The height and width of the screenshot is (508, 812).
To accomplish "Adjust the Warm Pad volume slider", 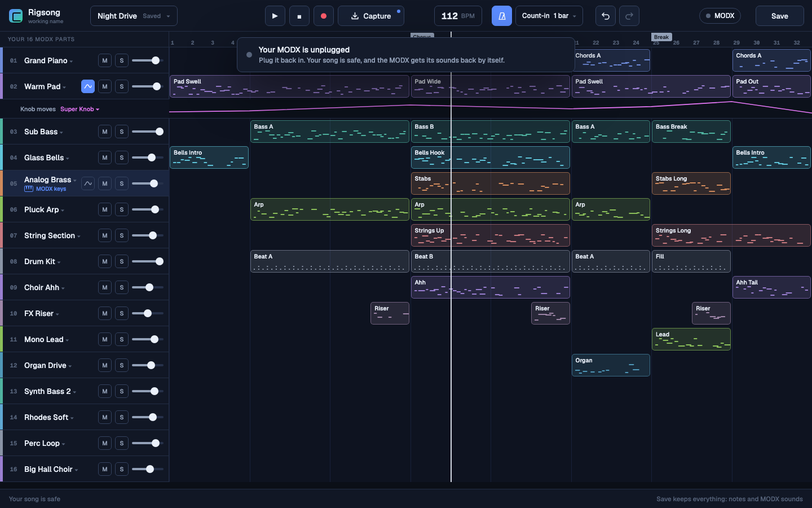I will [148, 86].
